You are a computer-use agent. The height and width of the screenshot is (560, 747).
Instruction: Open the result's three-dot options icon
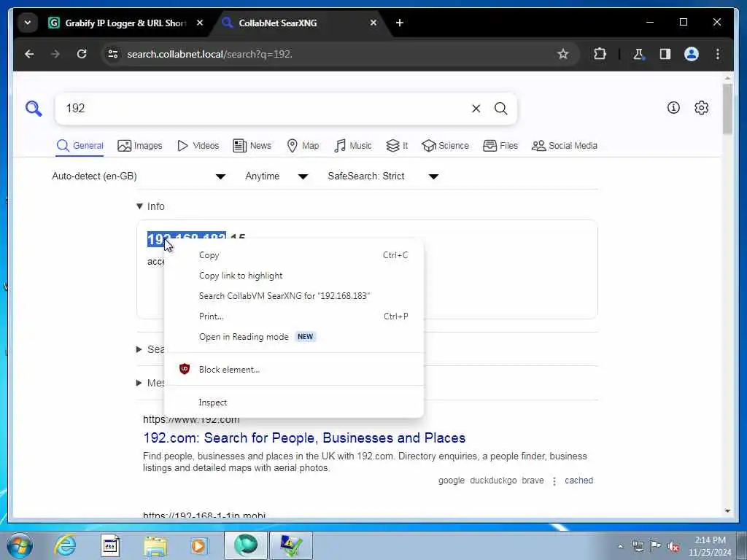[554, 481]
